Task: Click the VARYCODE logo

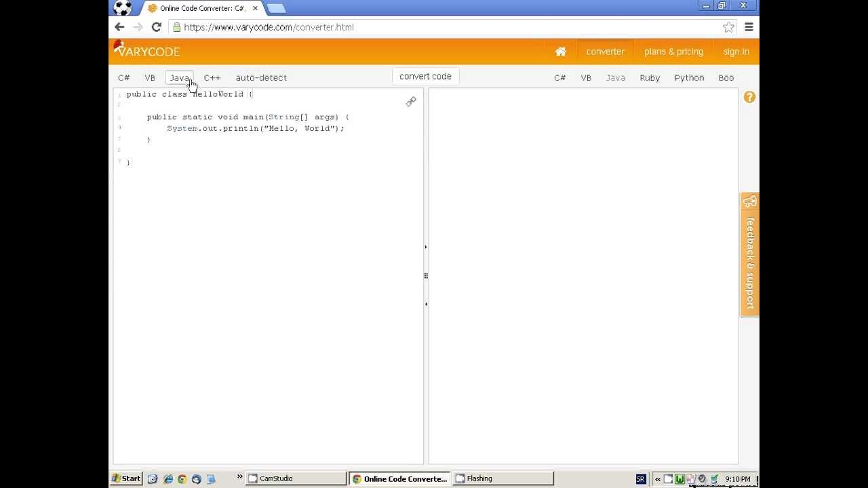Action: tap(146, 49)
